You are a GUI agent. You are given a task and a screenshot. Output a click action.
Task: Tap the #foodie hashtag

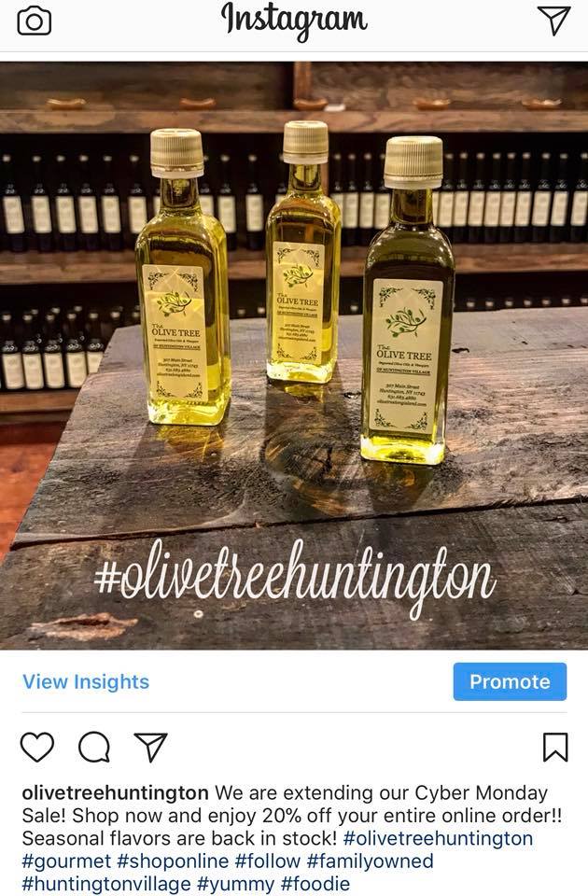(315, 884)
